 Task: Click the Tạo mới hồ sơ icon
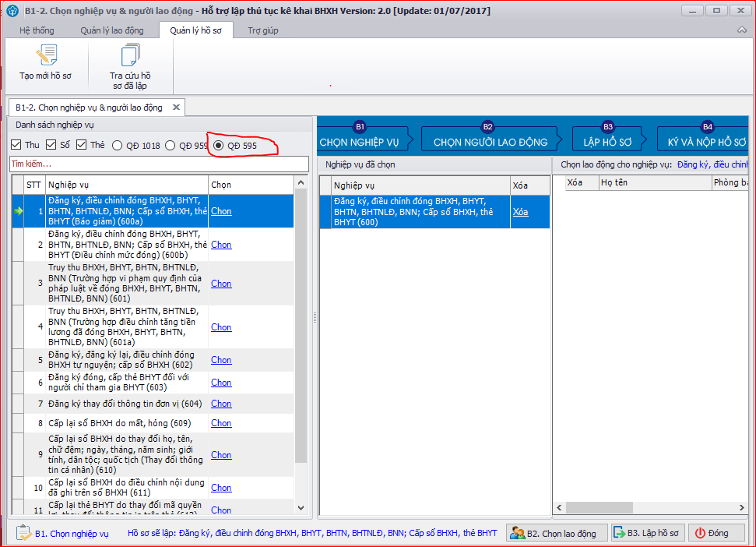(x=46, y=55)
